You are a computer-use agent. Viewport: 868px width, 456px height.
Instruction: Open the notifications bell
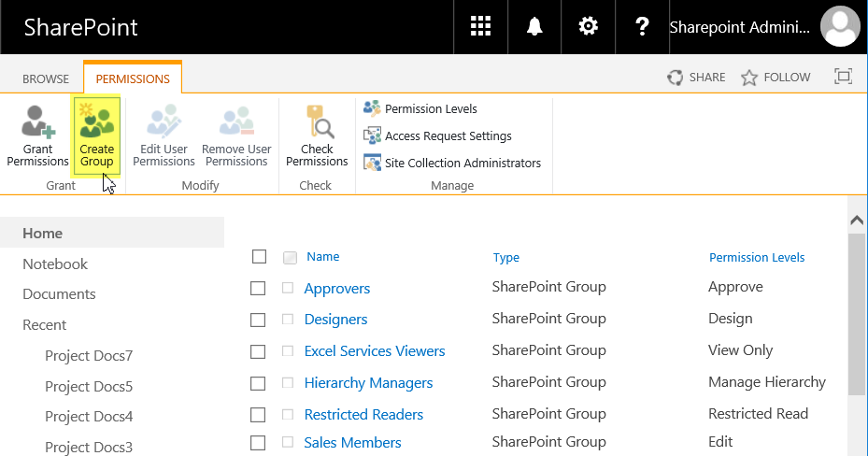[534, 26]
